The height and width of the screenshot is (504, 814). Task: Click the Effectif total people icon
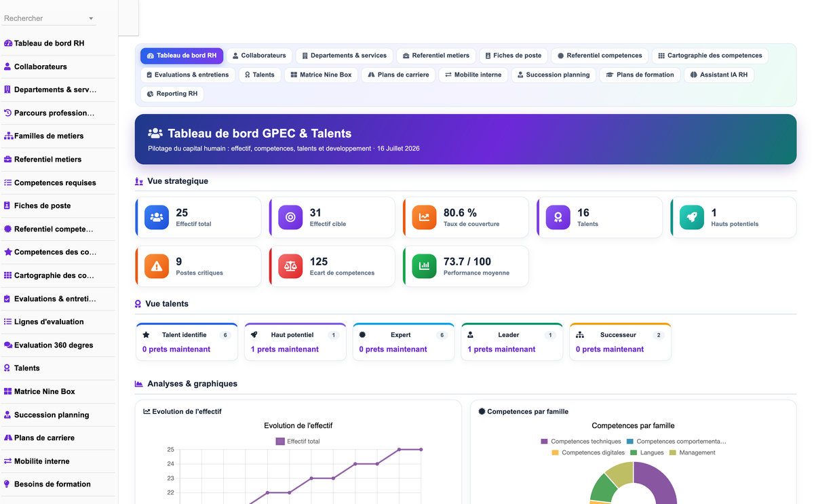pos(157,217)
